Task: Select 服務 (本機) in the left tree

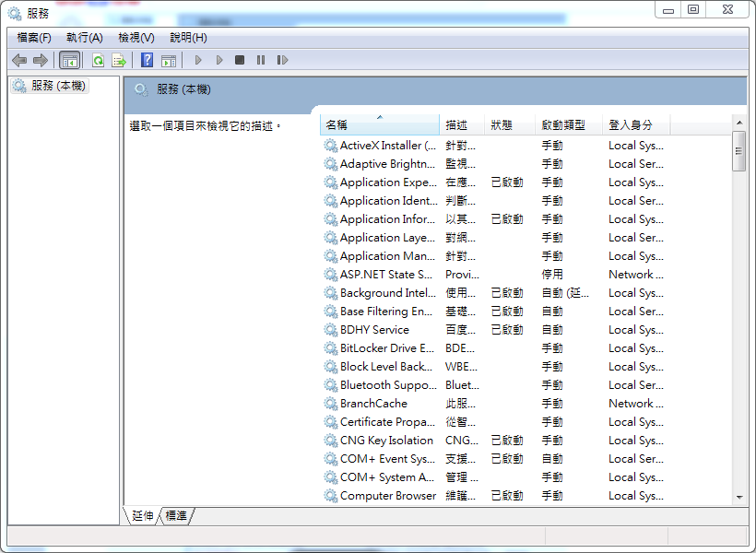Action: coord(50,86)
